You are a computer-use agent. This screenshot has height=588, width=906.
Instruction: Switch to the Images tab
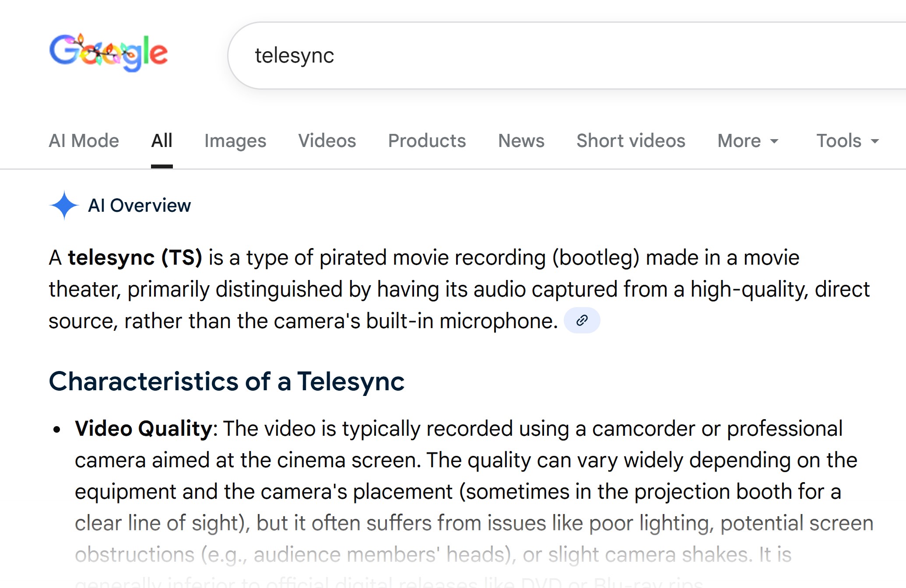pyautogui.click(x=235, y=141)
